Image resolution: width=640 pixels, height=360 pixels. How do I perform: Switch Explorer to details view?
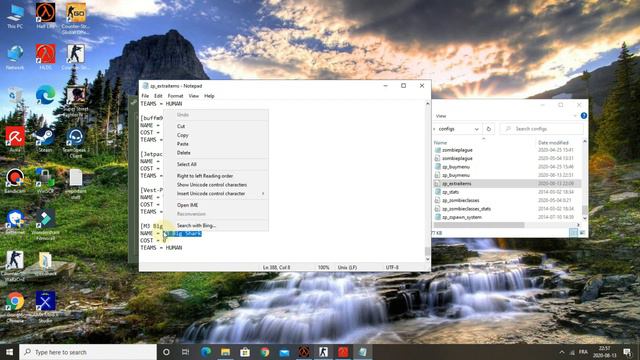click(573, 233)
